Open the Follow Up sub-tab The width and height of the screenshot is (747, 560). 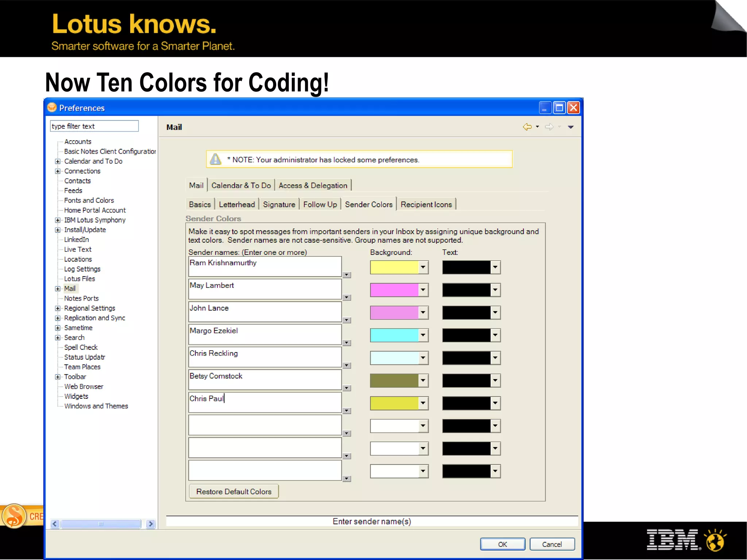point(320,204)
